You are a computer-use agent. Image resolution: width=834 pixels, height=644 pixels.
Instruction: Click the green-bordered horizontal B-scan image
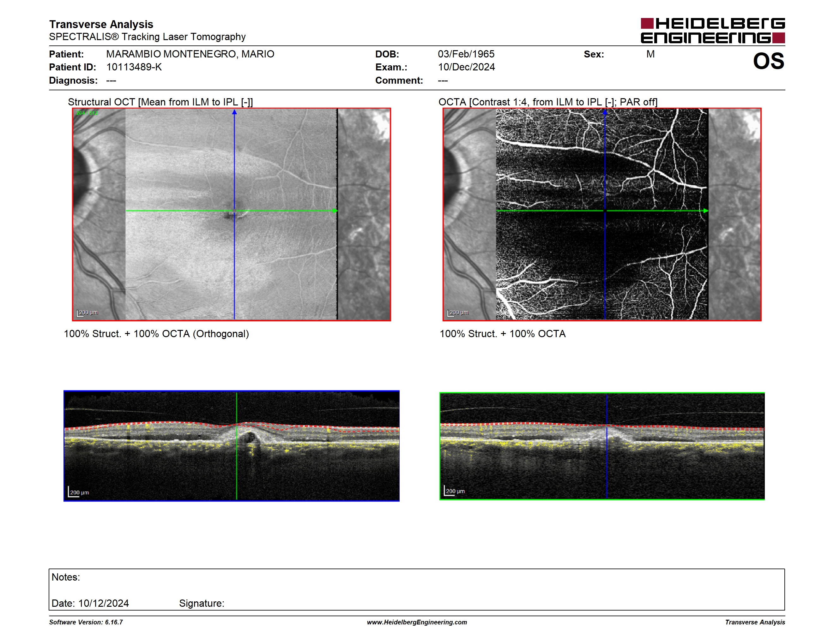602,446
